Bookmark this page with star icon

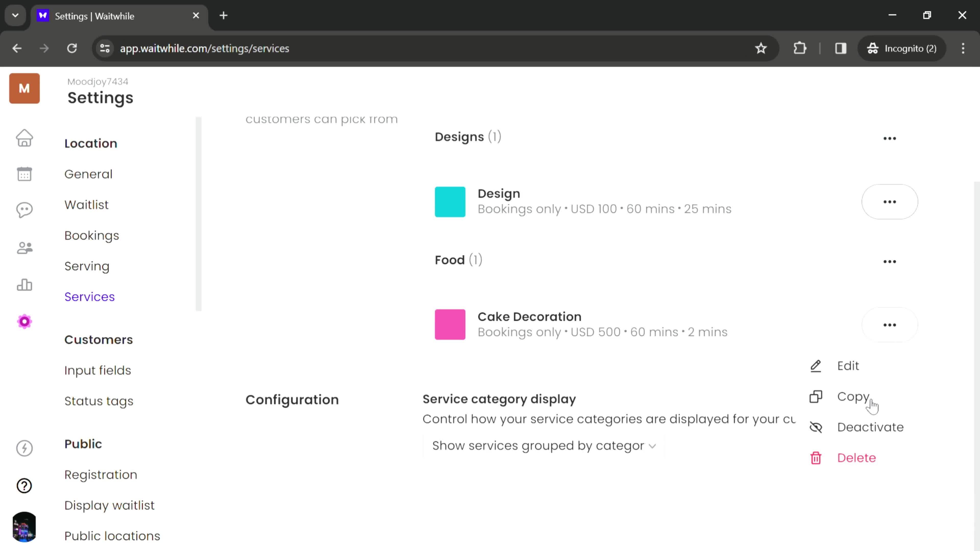coord(761,48)
